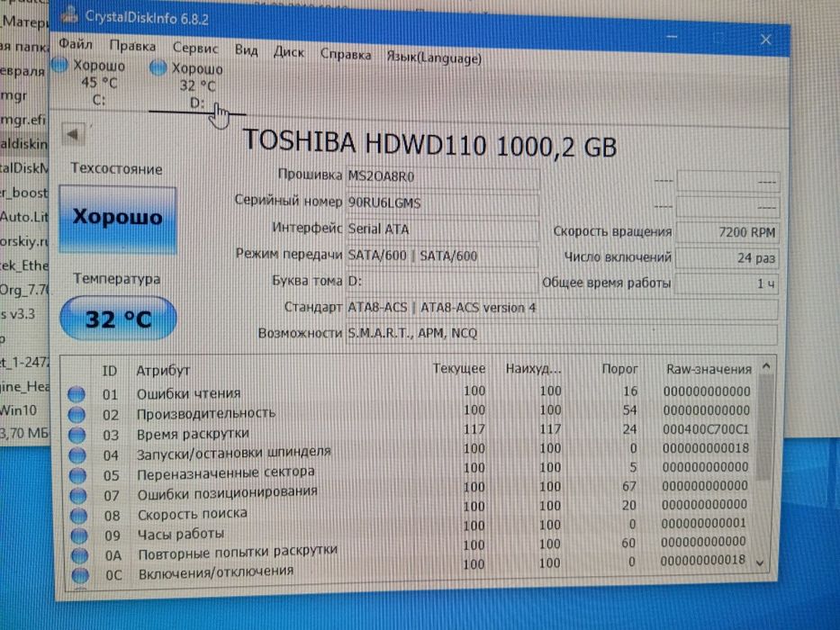The image size is (840, 630).
Task: Click the 32 °C temperature button
Action: coord(118,319)
